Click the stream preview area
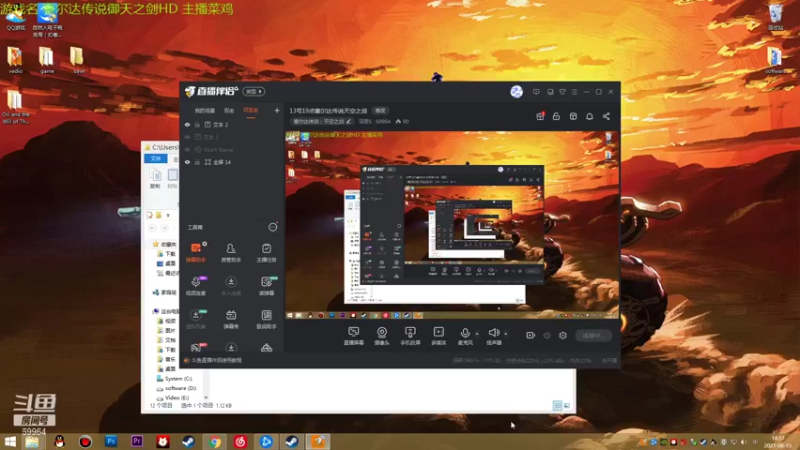 (452, 226)
